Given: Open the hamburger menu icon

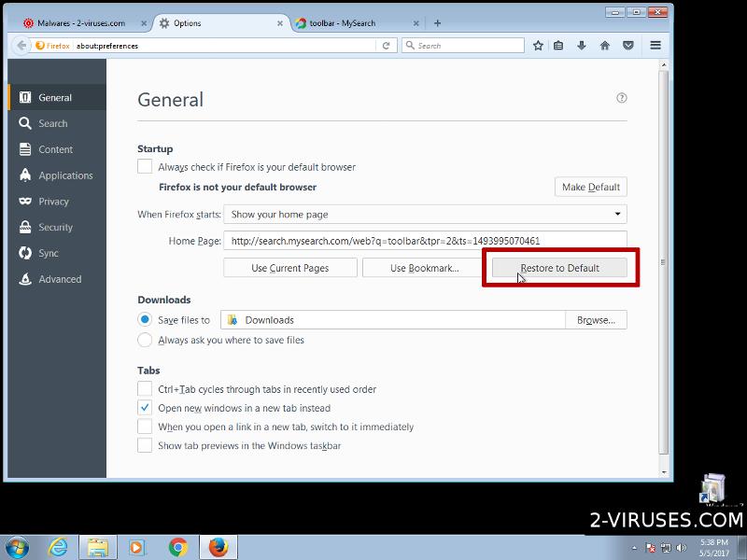Looking at the screenshot, I should (655, 45).
